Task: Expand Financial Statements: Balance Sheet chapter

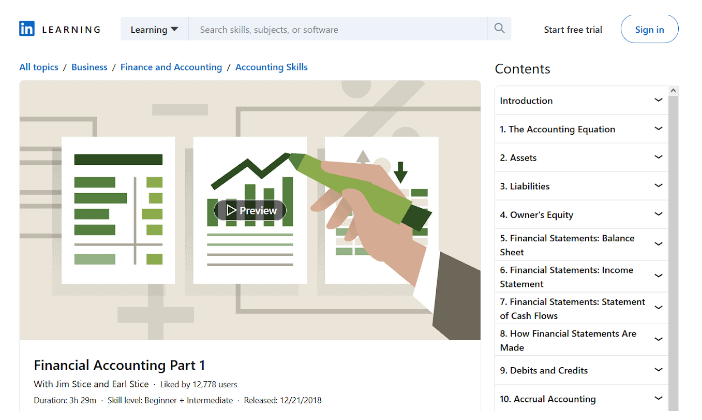Action: click(658, 243)
